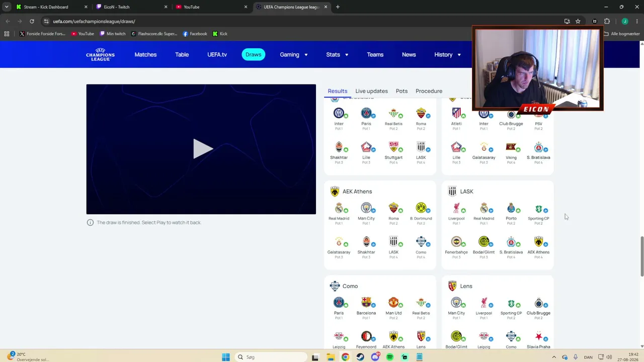Image resolution: width=644 pixels, height=362 pixels.
Task: Click the Porto crest in LASK card
Action: point(511,208)
